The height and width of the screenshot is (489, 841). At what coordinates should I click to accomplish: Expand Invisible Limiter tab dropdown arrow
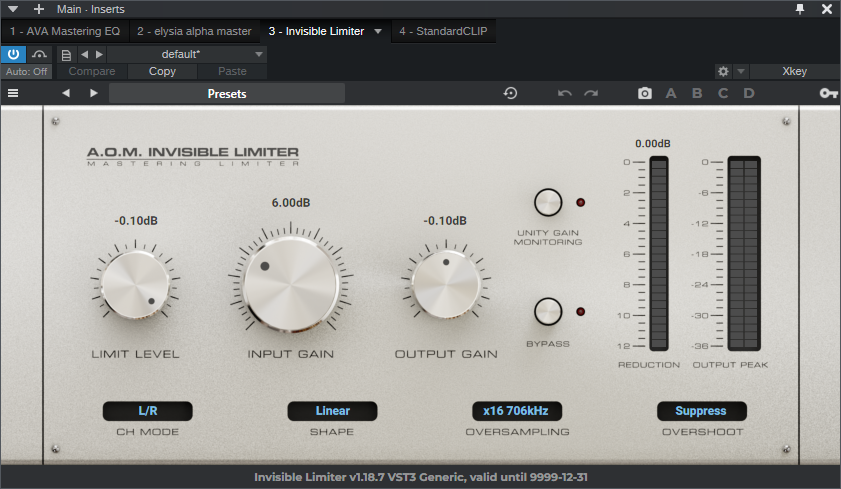click(378, 32)
